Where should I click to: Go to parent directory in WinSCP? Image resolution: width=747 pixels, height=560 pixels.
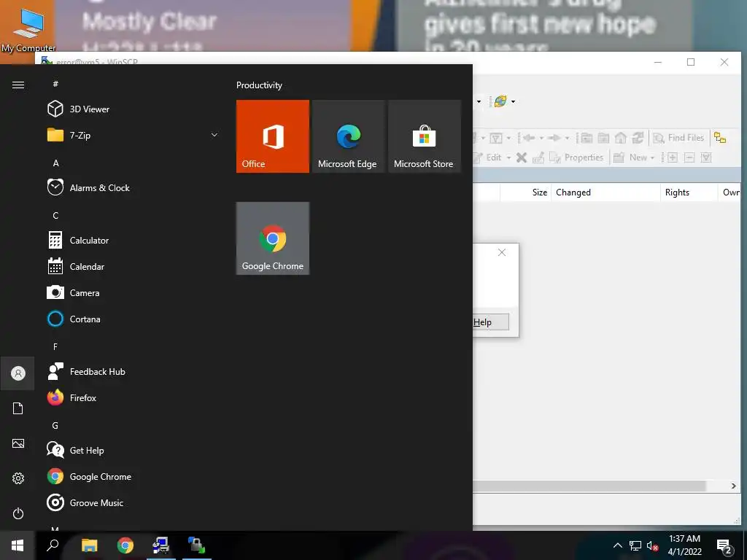(587, 138)
